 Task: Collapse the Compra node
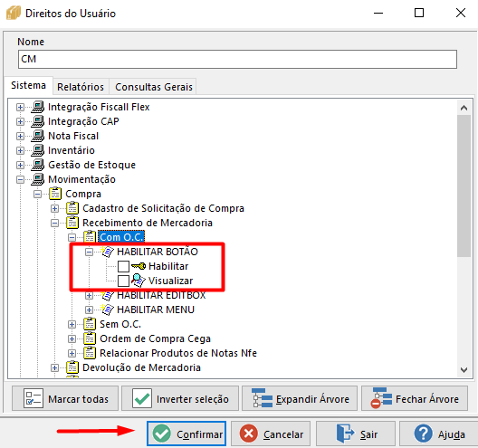pyautogui.click(x=37, y=194)
